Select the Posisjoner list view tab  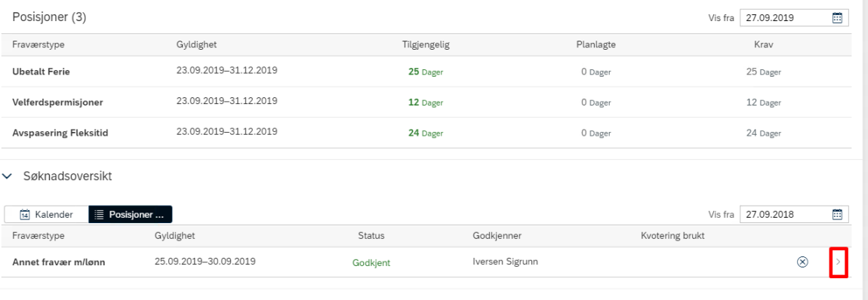(130, 214)
